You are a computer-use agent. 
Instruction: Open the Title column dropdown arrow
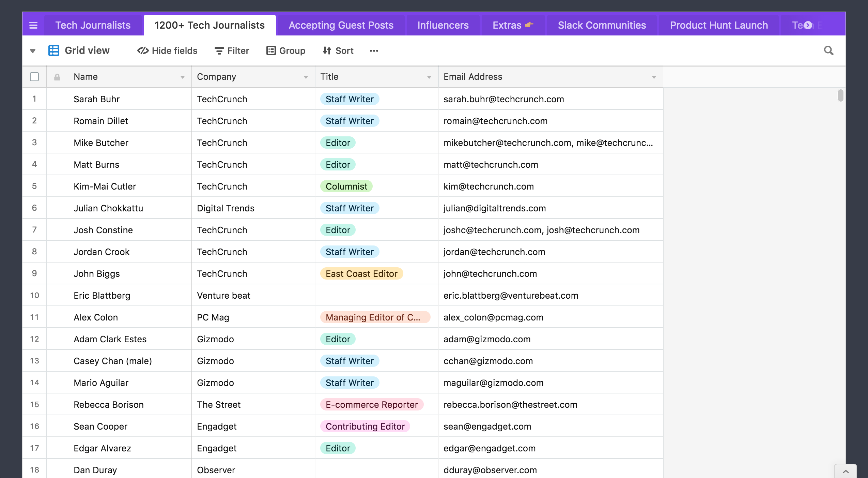[429, 77]
